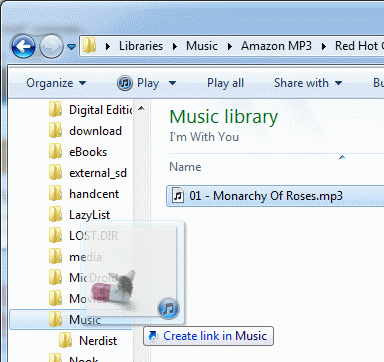The width and height of the screenshot is (384, 362).
Task: Click the folder icon in address bar
Action: coord(89,46)
